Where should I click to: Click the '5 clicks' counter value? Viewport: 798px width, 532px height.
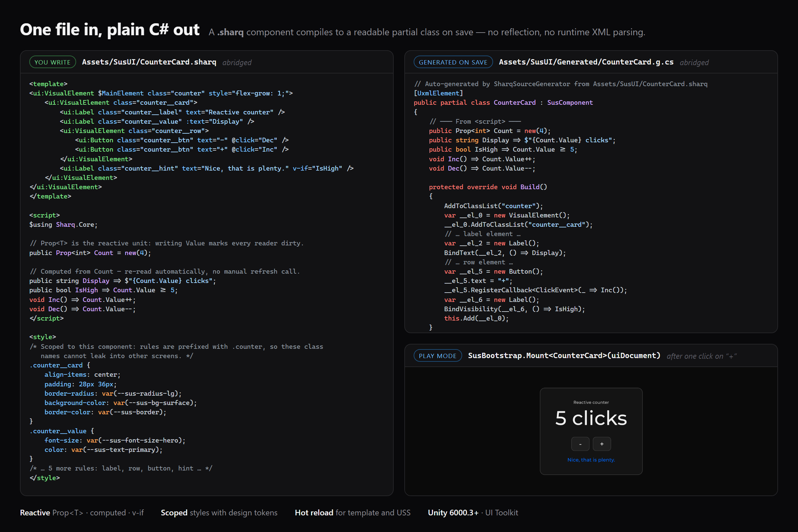click(591, 418)
